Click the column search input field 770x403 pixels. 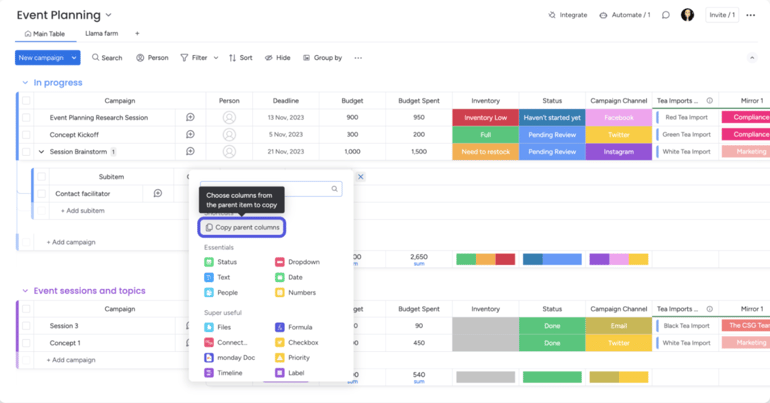[271, 189]
